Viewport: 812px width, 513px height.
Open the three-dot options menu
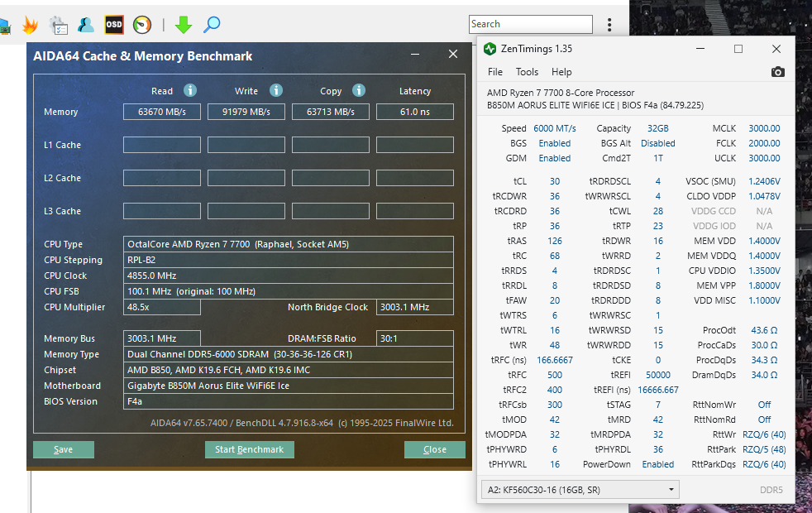609,24
